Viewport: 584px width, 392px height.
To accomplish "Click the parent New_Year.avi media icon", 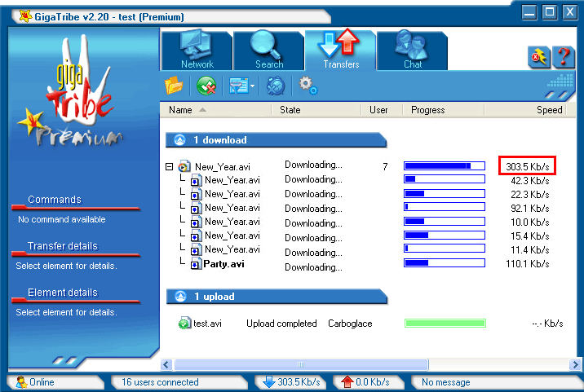I will (x=184, y=166).
